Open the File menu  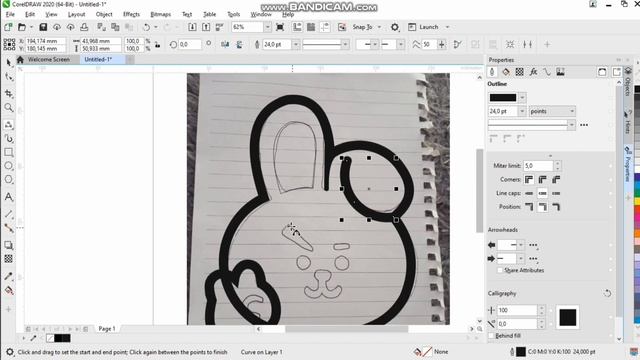pos(10,14)
